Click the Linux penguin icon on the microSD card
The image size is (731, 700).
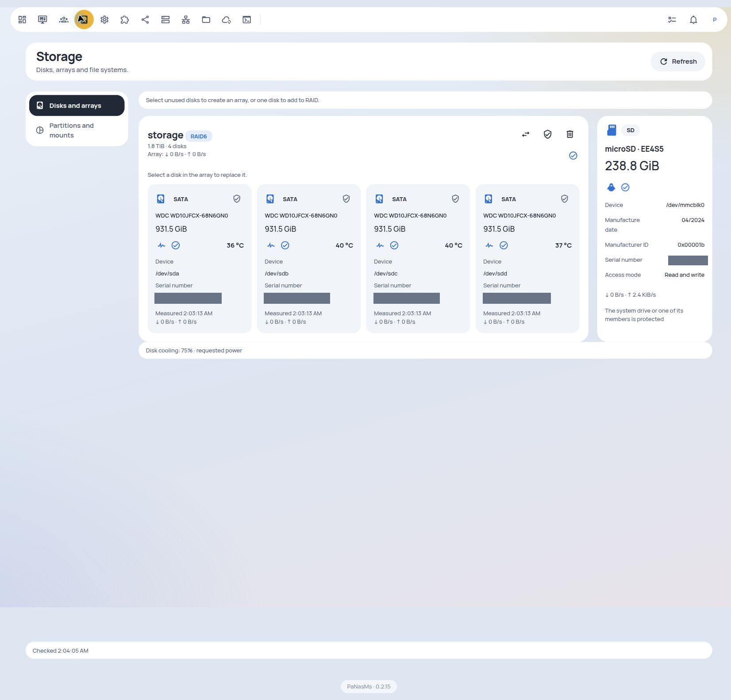coord(611,187)
